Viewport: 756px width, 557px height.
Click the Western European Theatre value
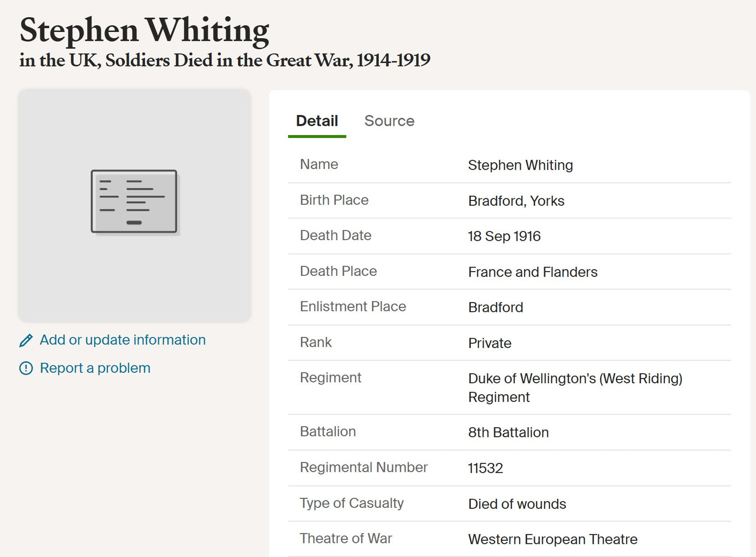552,539
